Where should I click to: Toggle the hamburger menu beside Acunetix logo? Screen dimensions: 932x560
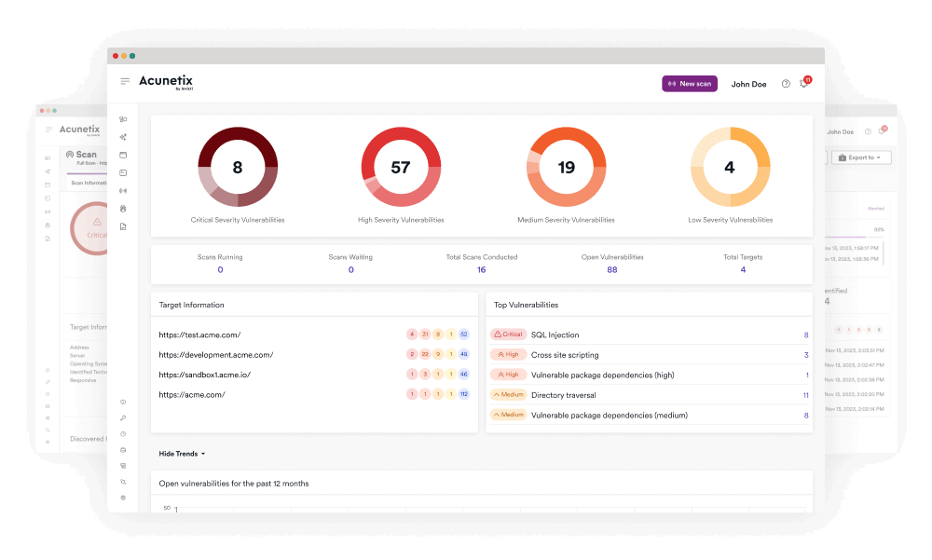tap(125, 82)
